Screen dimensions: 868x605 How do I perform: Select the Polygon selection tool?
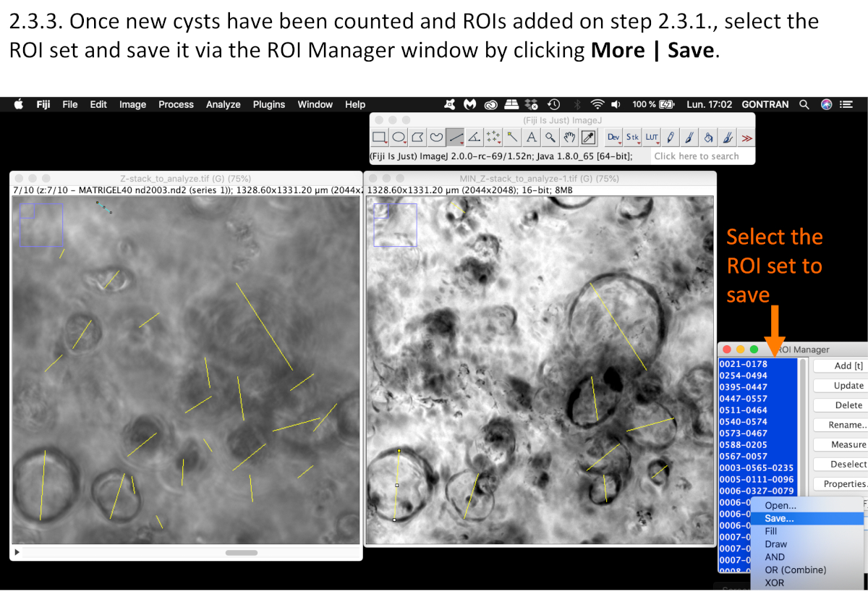click(x=417, y=137)
